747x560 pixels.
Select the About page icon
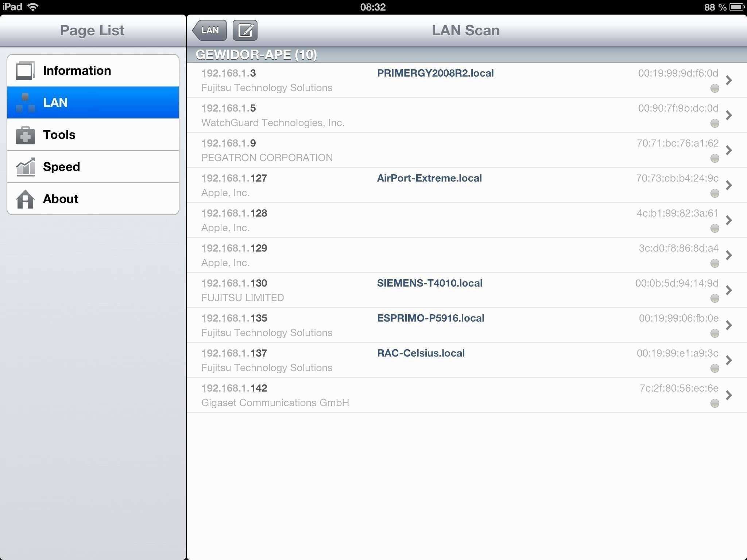point(24,198)
